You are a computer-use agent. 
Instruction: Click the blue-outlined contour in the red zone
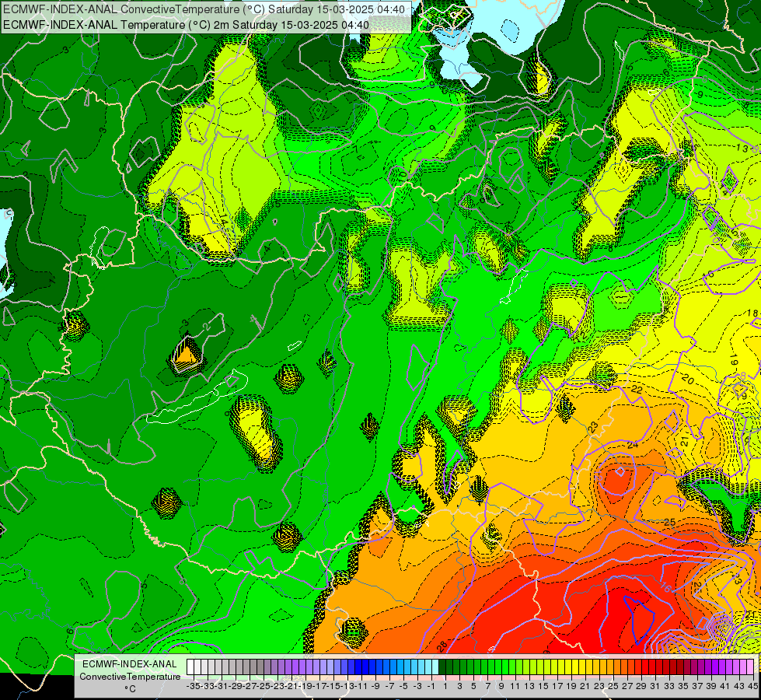[x=640, y=619]
